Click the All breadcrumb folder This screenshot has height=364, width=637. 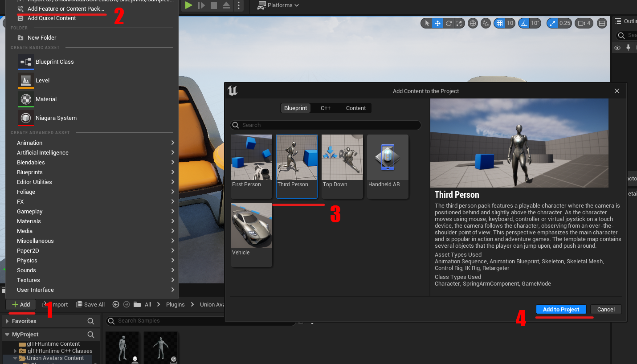pyautogui.click(x=148, y=305)
